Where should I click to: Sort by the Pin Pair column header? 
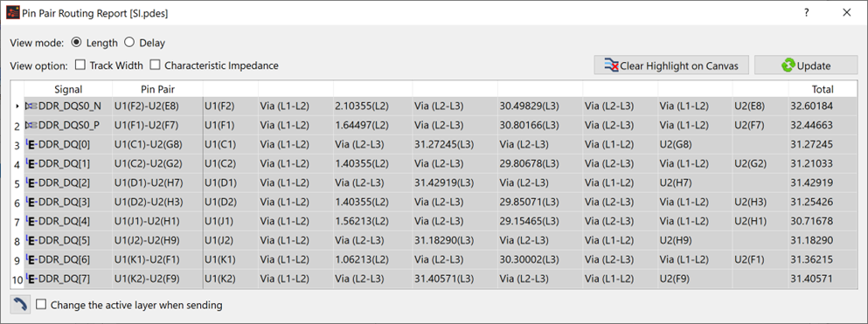pyautogui.click(x=157, y=89)
